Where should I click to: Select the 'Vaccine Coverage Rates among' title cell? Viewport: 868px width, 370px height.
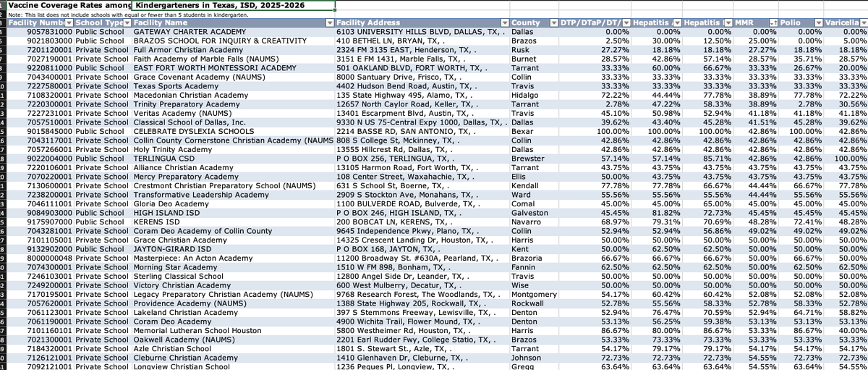[x=70, y=5]
